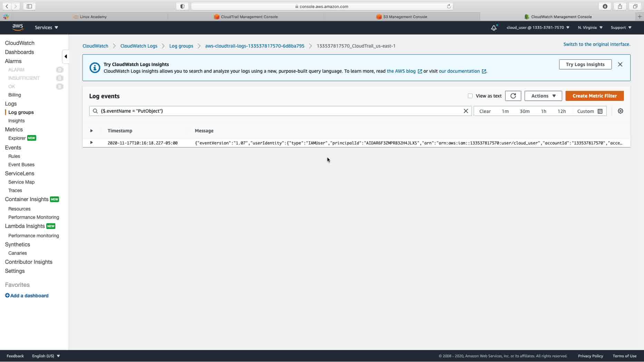Open the Support dropdown menu

pos(621,28)
